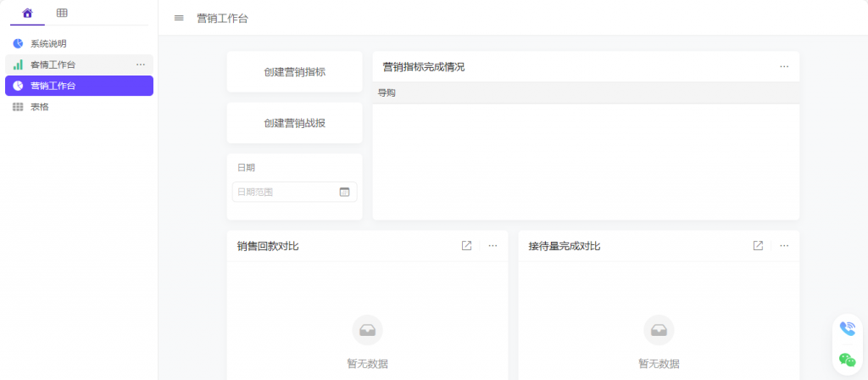This screenshot has width=868, height=380.
Task: Click the 系统说明 pie chart icon
Action: tap(18, 44)
